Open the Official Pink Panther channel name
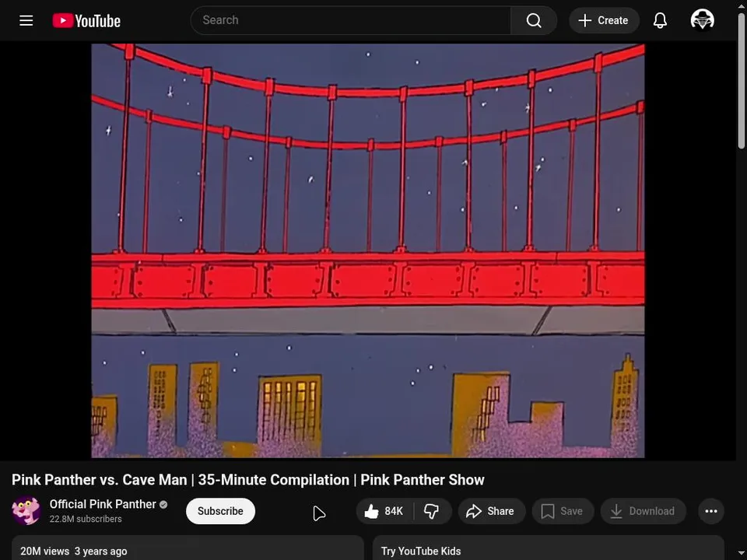Image resolution: width=747 pixels, height=560 pixels. pyautogui.click(x=103, y=504)
